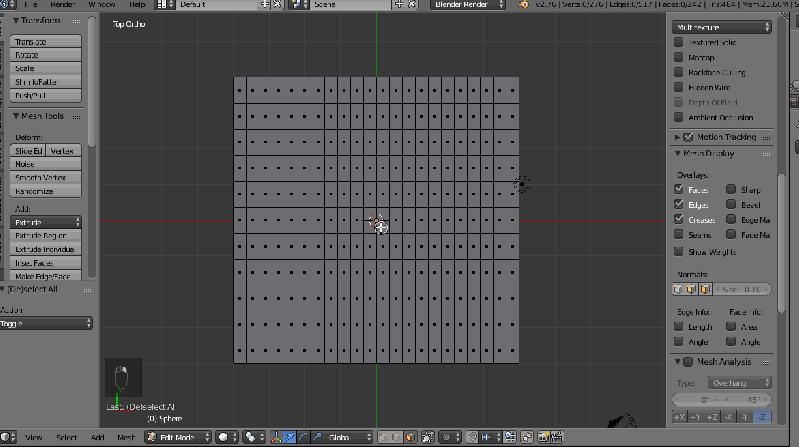Click the screen layout browse icon
Image resolution: width=799 pixels, height=447 pixels.
(165, 5)
